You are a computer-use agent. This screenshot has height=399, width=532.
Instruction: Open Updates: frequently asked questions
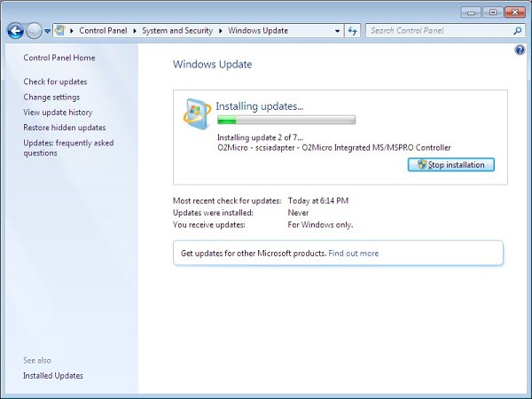point(68,148)
